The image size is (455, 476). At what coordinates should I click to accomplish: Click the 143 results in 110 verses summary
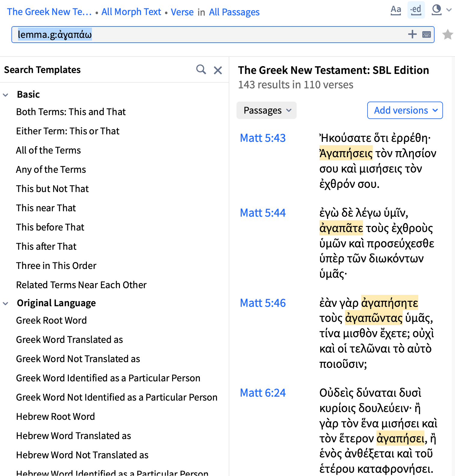click(296, 85)
